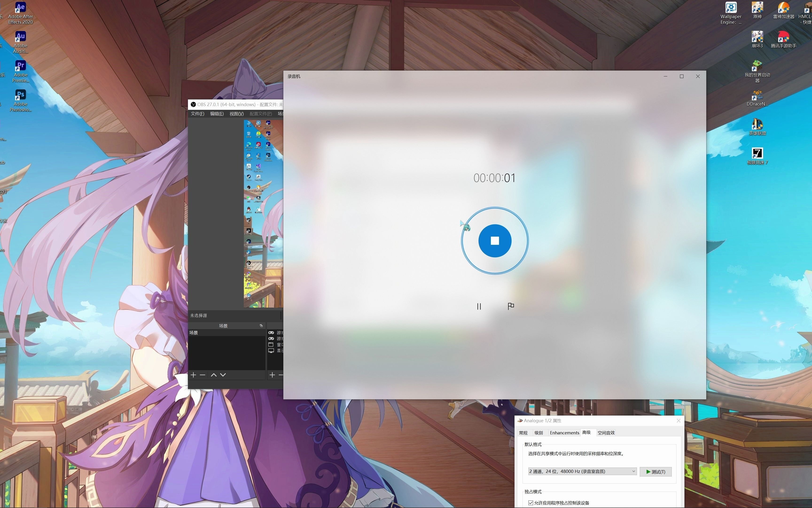Open the 文件(F) menu in OBS
Screen dimensions: 812x508
(x=197, y=114)
